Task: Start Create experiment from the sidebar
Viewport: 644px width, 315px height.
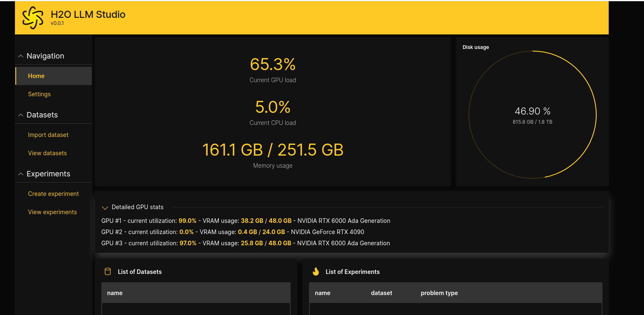Action: point(54,194)
